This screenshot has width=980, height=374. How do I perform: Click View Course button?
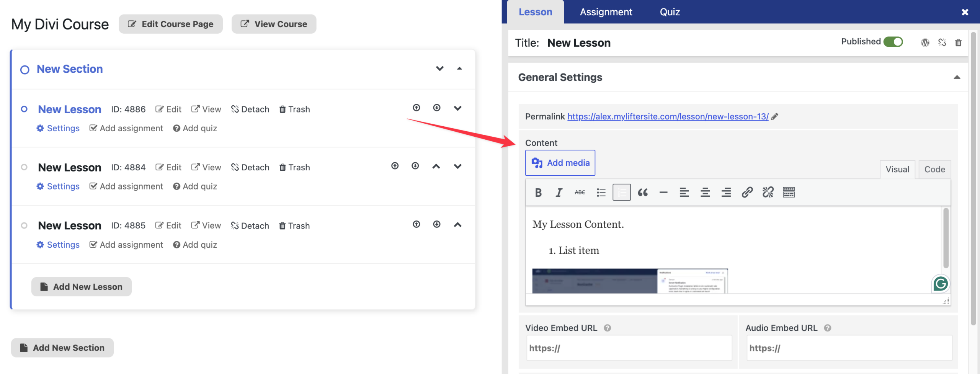click(x=274, y=24)
